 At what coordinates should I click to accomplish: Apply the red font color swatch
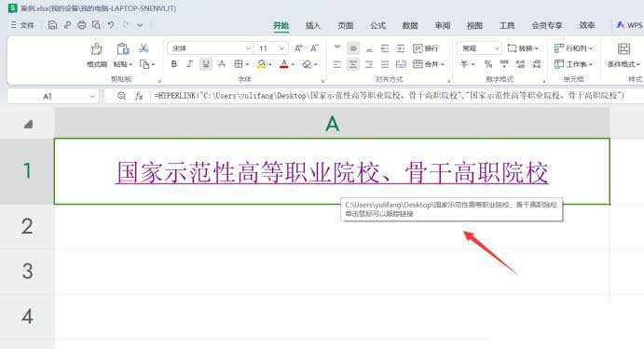click(284, 64)
